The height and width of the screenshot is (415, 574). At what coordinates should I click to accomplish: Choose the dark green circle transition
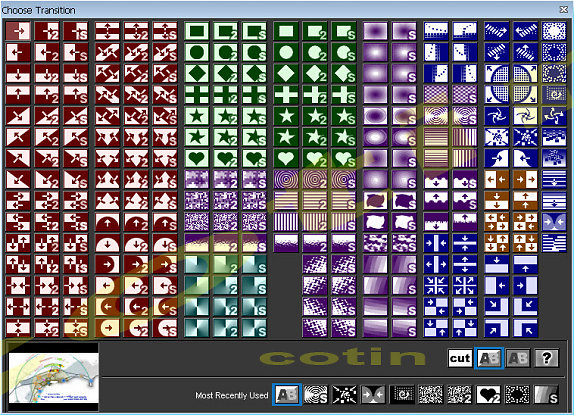pos(286,52)
